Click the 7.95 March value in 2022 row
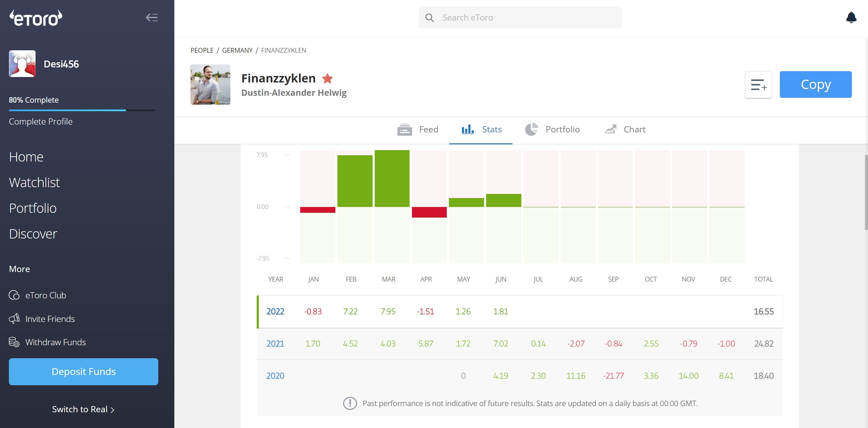 pos(388,312)
